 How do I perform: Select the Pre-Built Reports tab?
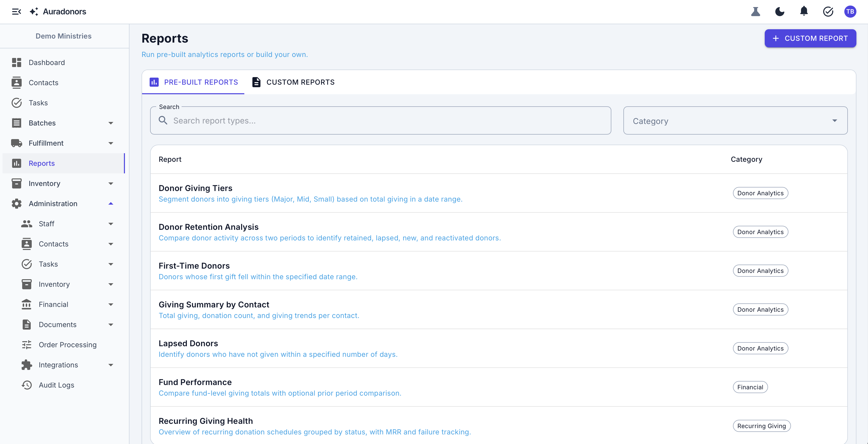pyautogui.click(x=194, y=82)
